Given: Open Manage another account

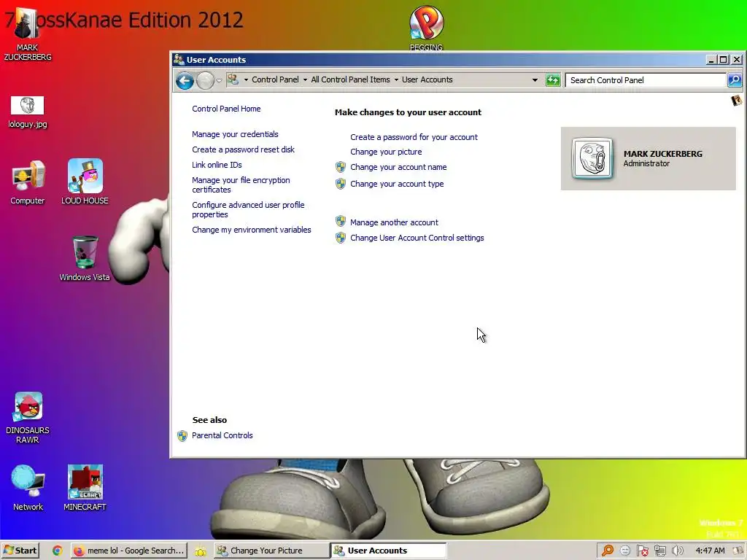Looking at the screenshot, I should [x=394, y=222].
